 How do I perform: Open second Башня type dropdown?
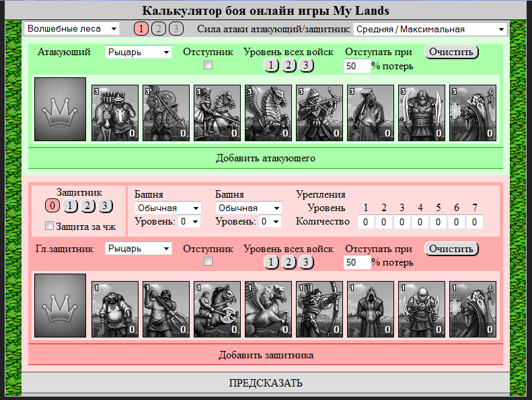pyautogui.click(x=249, y=208)
